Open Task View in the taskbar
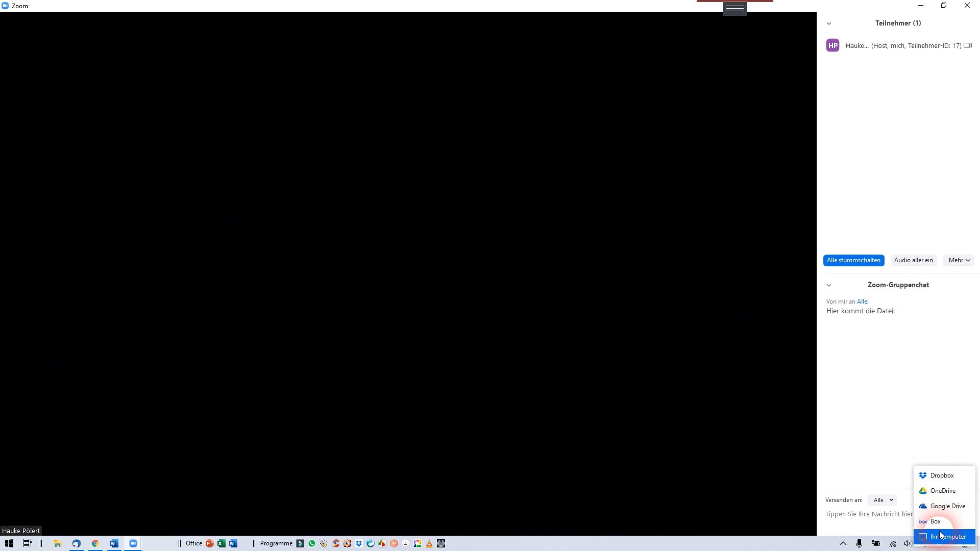 [27, 543]
